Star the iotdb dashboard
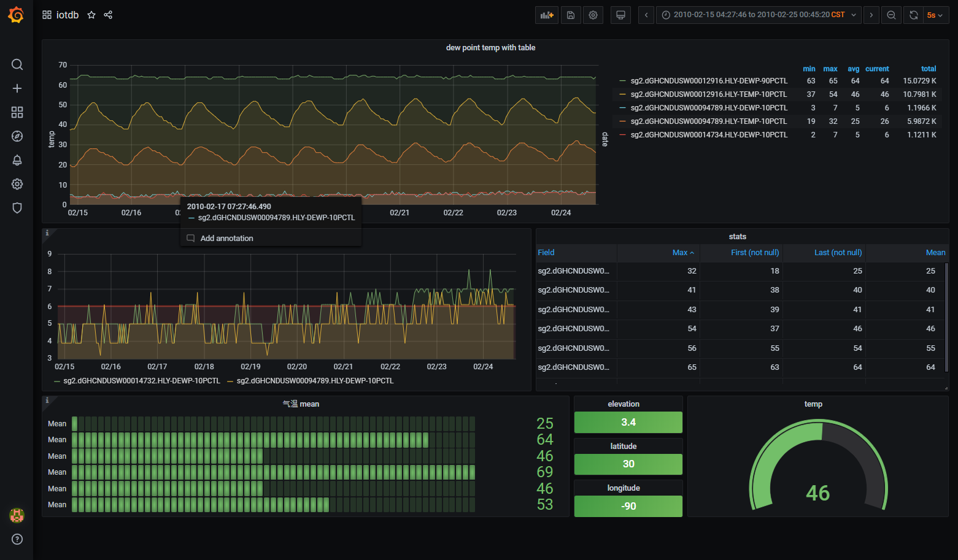 (91, 15)
